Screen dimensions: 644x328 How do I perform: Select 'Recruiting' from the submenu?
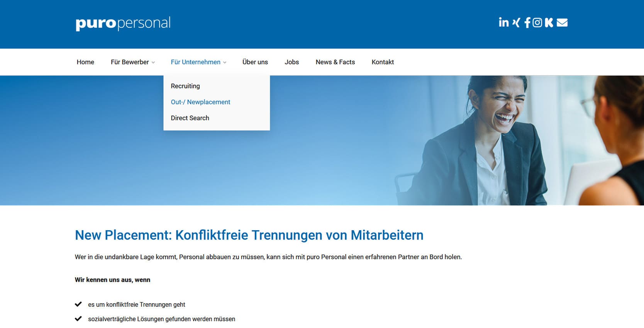coord(185,86)
